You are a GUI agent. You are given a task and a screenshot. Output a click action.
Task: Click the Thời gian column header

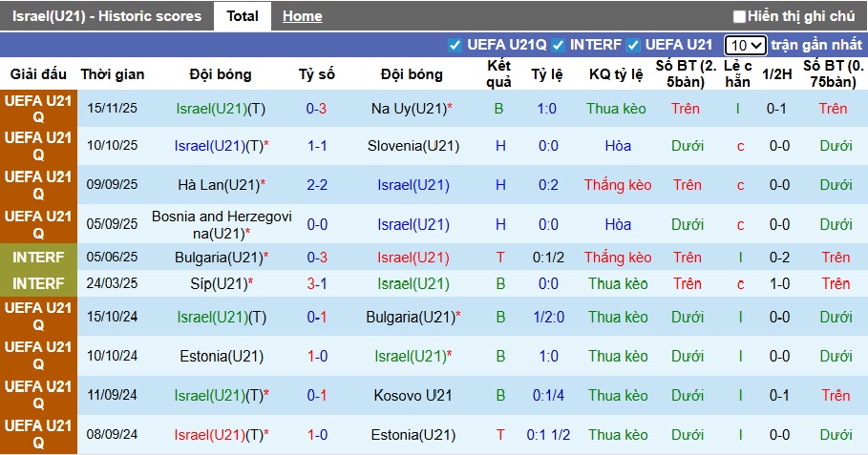pyautogui.click(x=113, y=74)
